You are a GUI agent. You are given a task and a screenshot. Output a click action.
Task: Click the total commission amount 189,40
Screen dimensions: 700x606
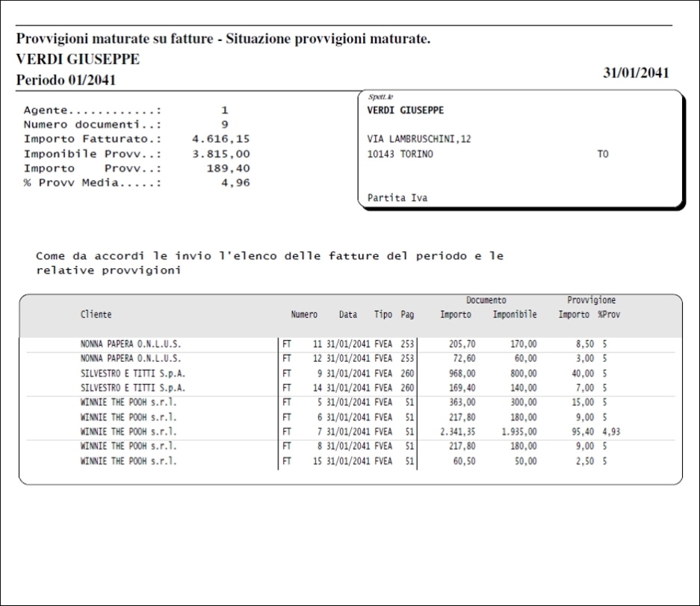(x=228, y=168)
